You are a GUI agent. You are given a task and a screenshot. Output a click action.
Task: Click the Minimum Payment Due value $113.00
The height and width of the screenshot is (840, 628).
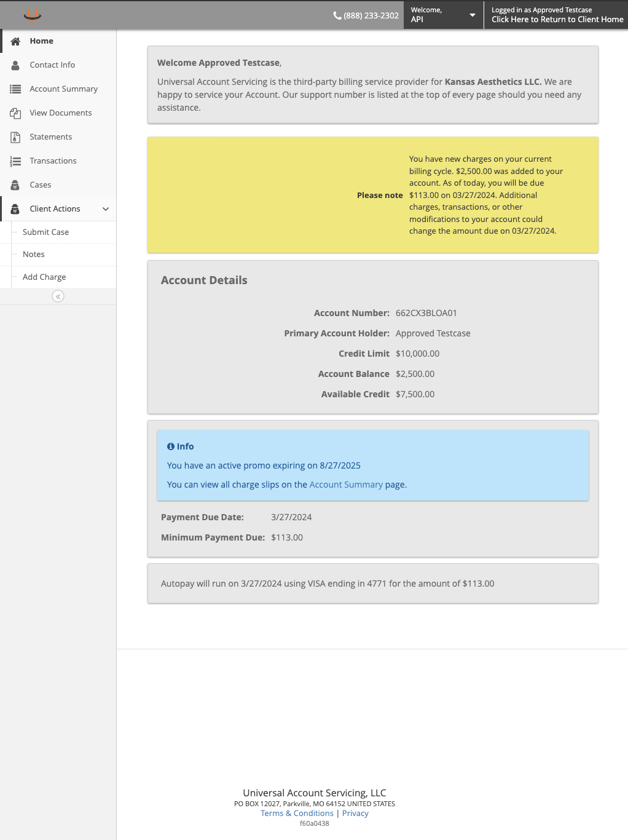click(287, 537)
